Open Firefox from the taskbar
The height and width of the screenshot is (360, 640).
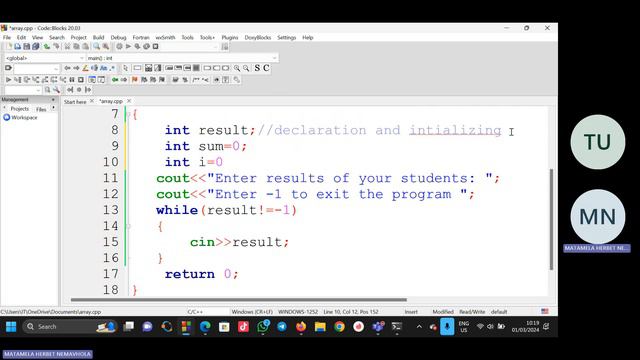(x=301, y=327)
